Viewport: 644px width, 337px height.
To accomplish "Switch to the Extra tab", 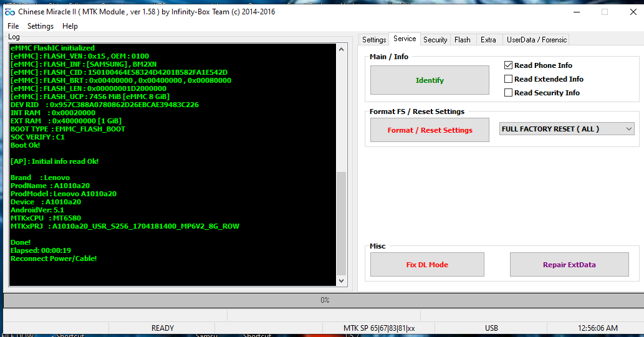I will coord(488,39).
